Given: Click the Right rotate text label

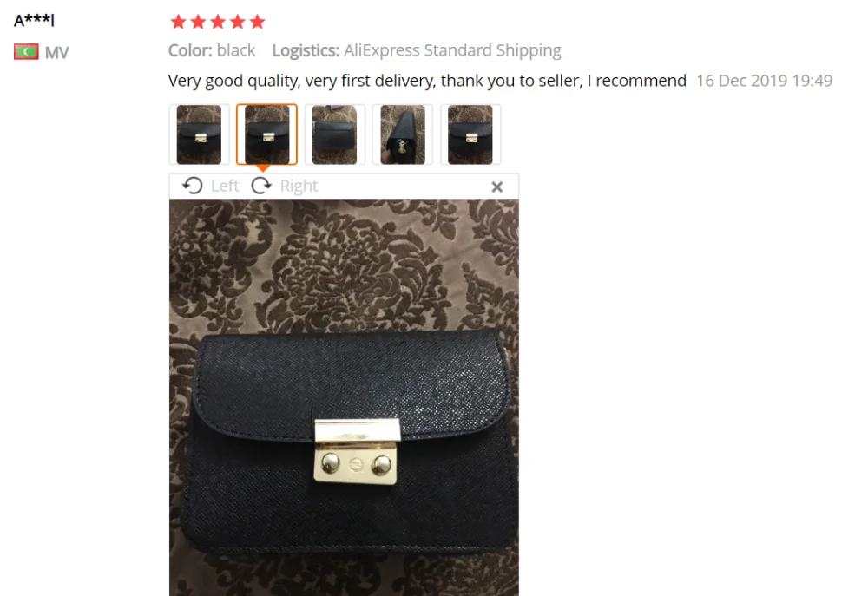Looking at the screenshot, I should tap(299, 186).
